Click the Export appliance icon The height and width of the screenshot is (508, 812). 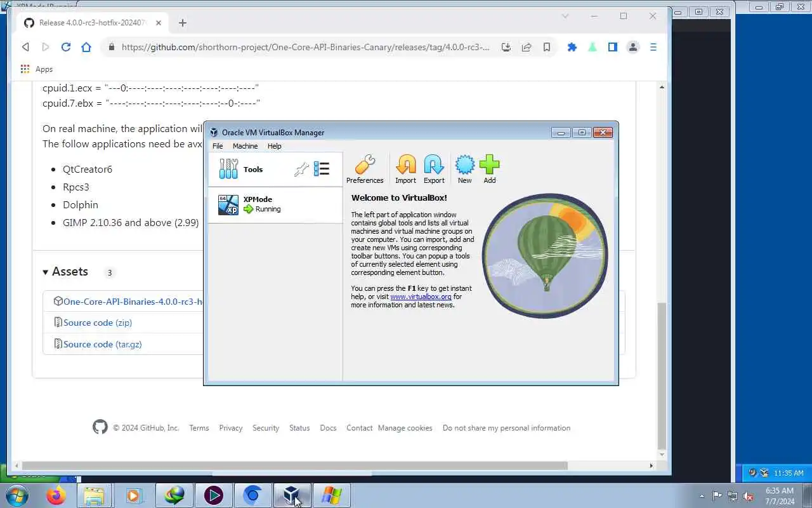click(x=434, y=169)
